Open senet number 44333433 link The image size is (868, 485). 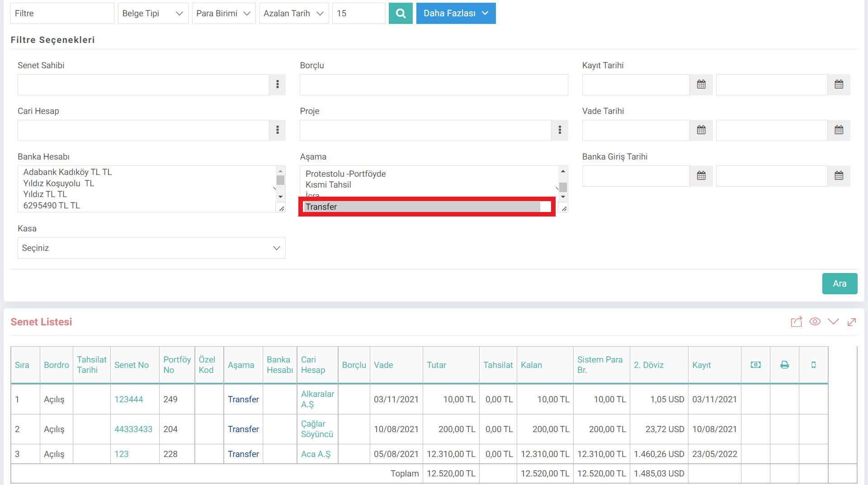click(x=133, y=429)
